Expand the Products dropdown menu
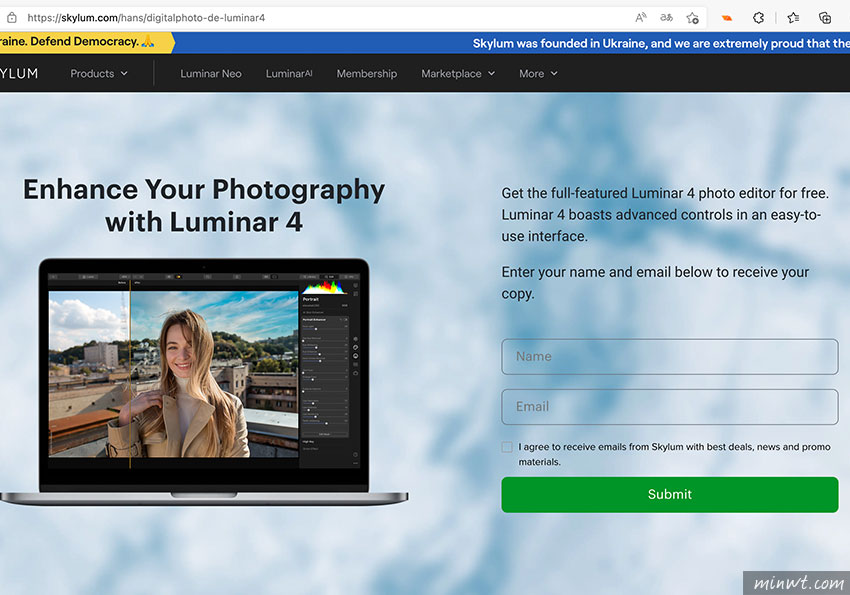850x595 pixels. coord(99,74)
